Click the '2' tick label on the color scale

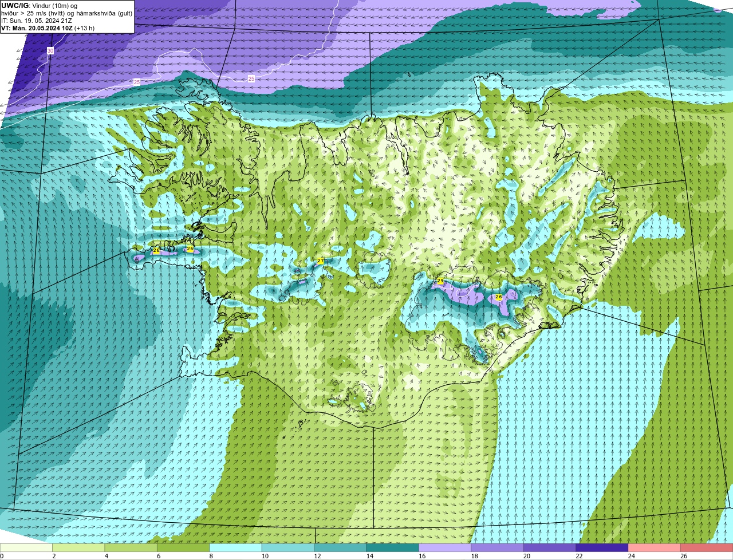pos(54,556)
